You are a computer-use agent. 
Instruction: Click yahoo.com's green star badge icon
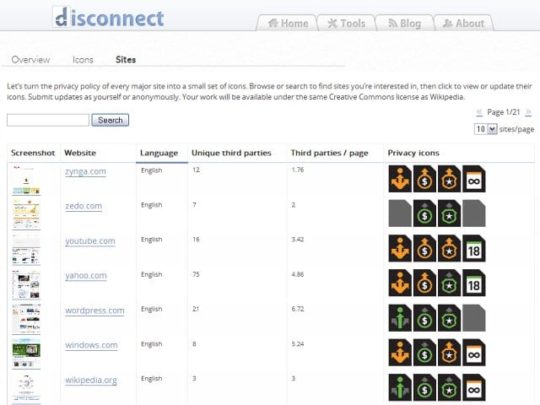449,283
